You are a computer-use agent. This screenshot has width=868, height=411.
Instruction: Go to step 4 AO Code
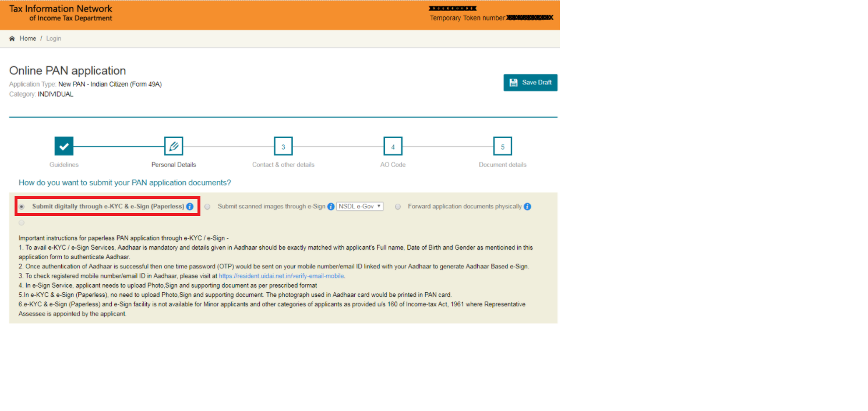[x=393, y=146]
